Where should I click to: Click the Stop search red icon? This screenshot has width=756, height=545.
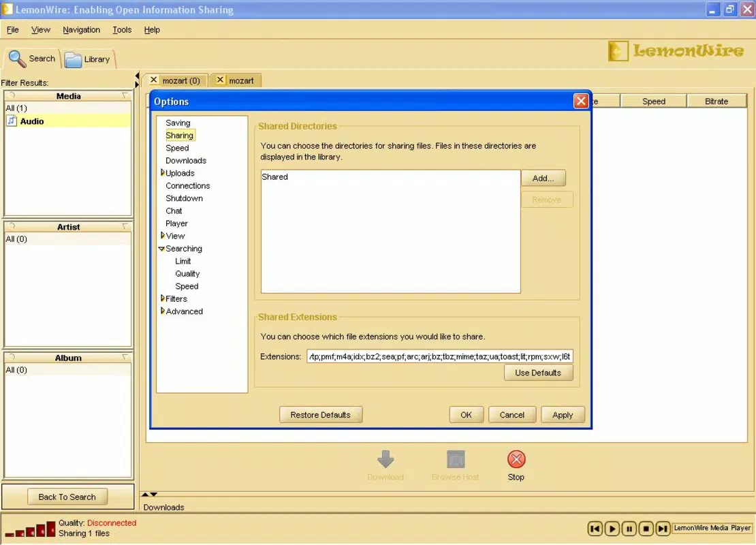pyautogui.click(x=516, y=460)
